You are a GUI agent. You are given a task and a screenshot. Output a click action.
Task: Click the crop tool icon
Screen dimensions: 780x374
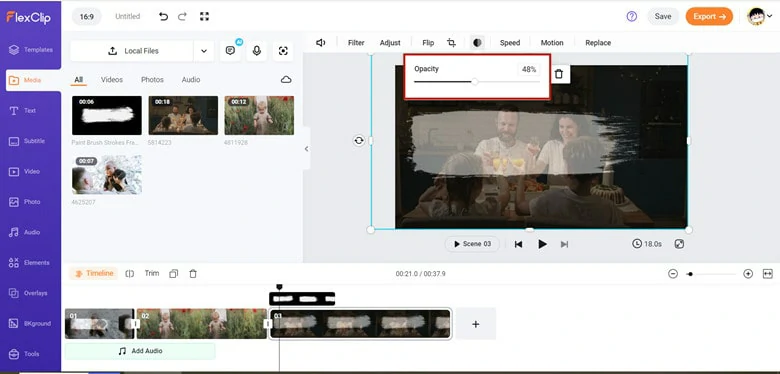tap(451, 43)
